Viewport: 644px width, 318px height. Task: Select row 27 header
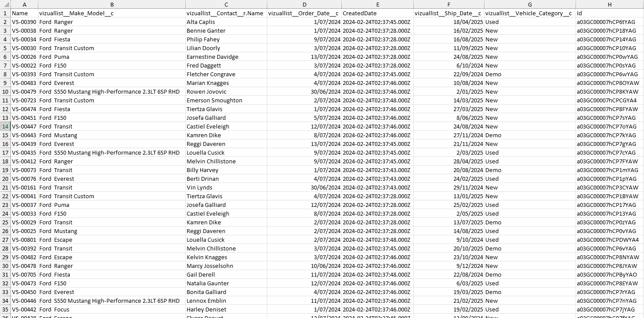[x=5, y=240]
